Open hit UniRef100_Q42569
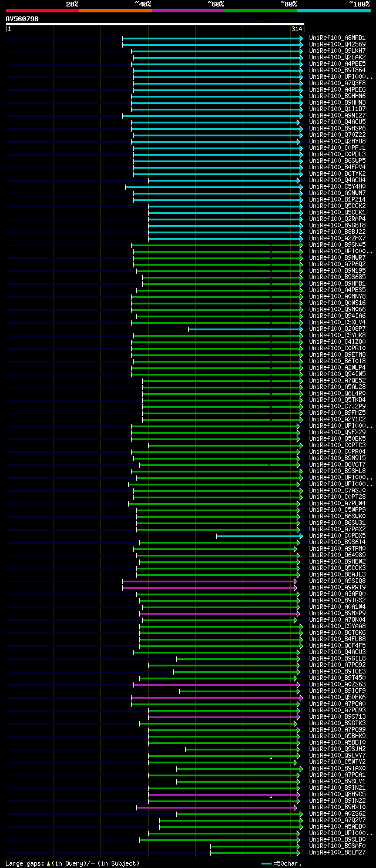The width and height of the screenshot is (376, 868). 337,44
